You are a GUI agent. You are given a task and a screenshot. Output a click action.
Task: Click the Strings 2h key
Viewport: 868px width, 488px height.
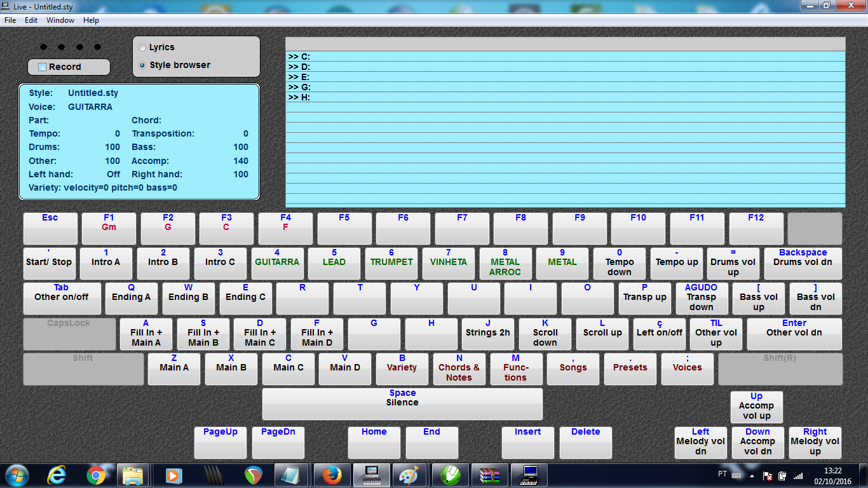coord(488,334)
